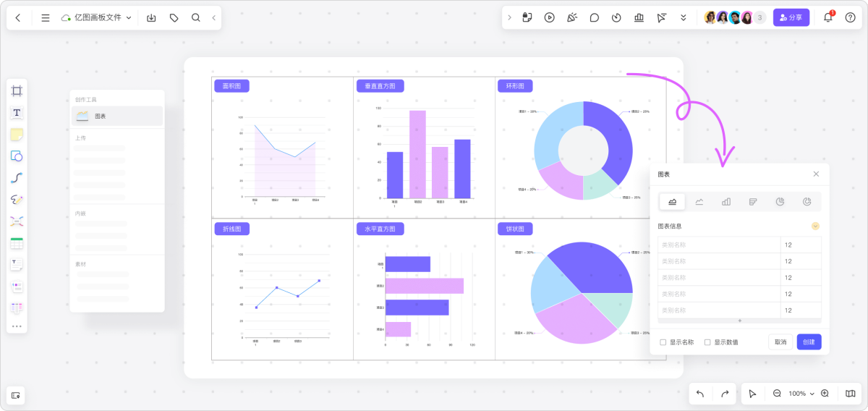The width and height of the screenshot is (868, 411).
Task: Click the first 类别名称 input field
Action: [x=718, y=245]
